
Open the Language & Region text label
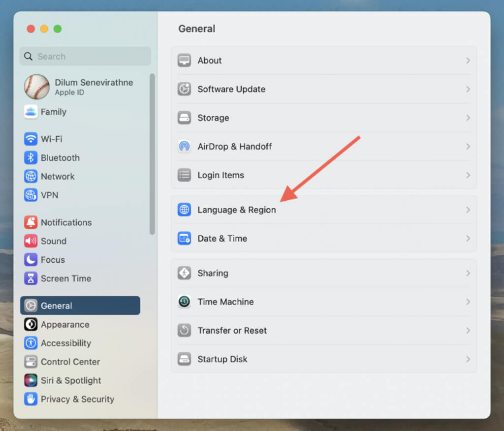point(237,210)
